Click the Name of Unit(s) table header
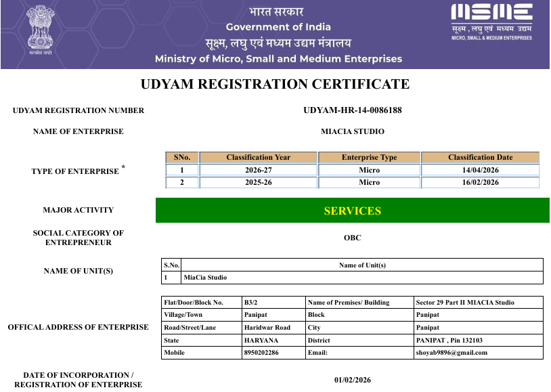The width and height of the screenshot is (551, 392). tap(362, 265)
